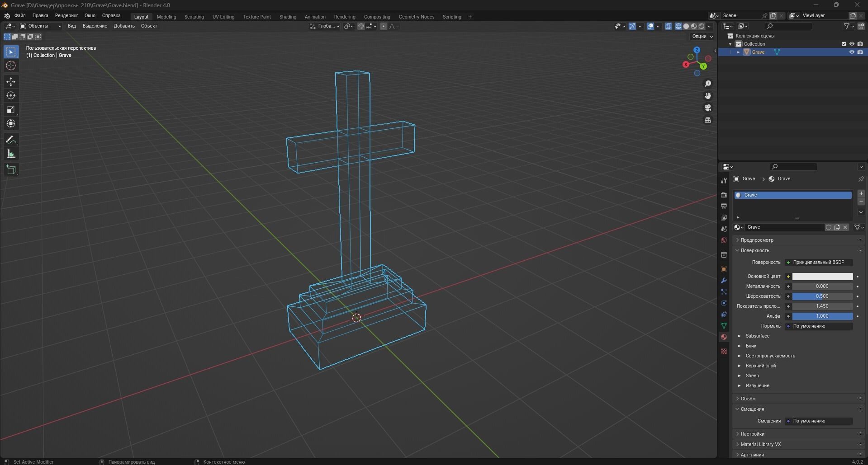Switch to the Modeling workspace tab

coord(166,17)
